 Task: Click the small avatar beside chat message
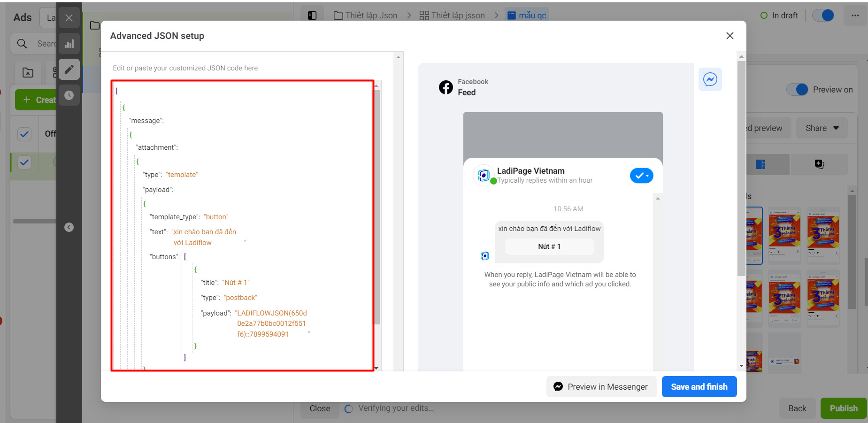[x=485, y=256]
